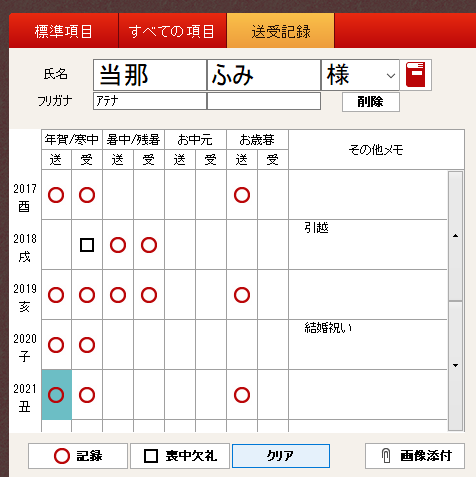Image resolution: width=476 pixels, height=477 pixels.
Task: Click the クリア clear button
Action: pyautogui.click(x=281, y=456)
